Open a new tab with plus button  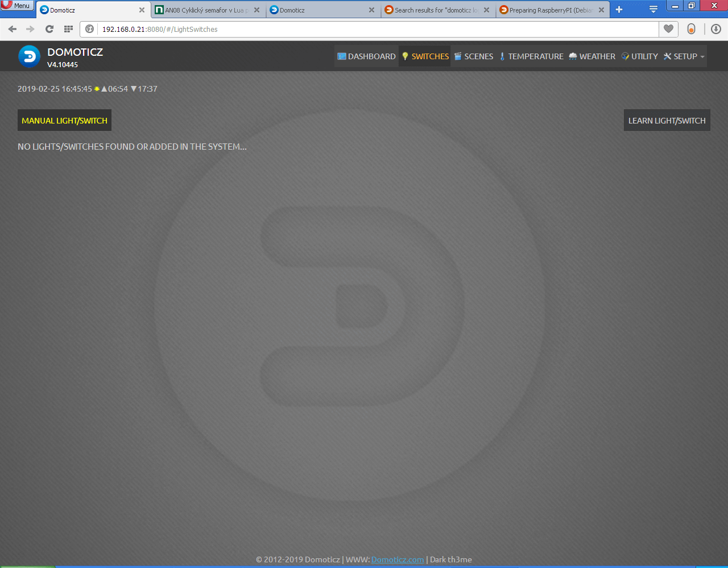(619, 10)
